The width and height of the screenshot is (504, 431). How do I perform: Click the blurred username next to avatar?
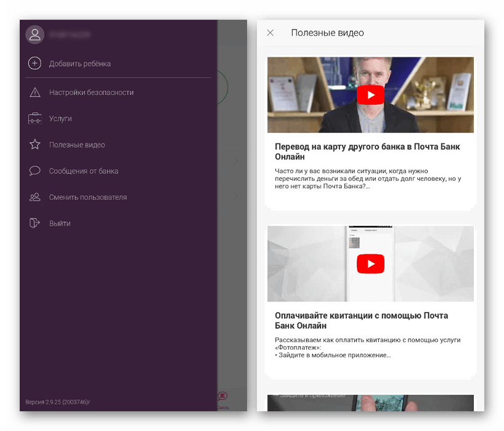[70, 34]
